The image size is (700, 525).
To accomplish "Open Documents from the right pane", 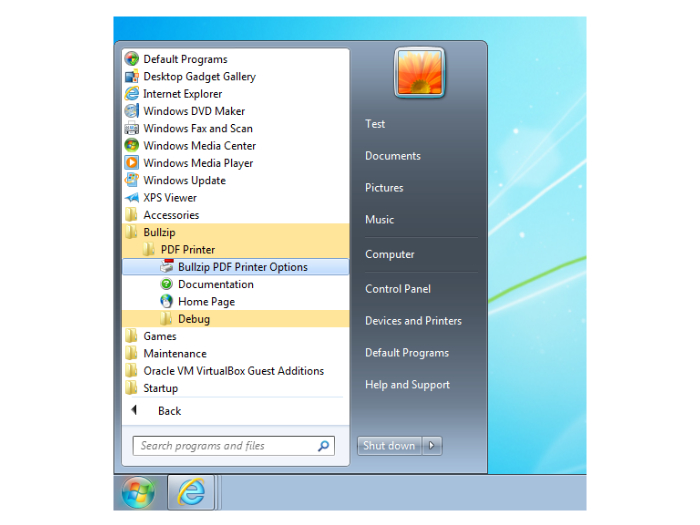I will tap(393, 156).
